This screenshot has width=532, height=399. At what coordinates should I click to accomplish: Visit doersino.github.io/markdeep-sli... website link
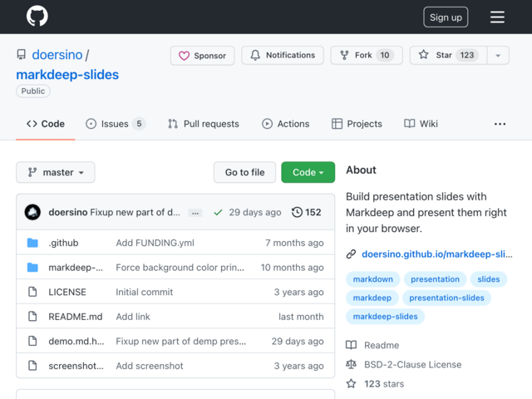[437, 254]
